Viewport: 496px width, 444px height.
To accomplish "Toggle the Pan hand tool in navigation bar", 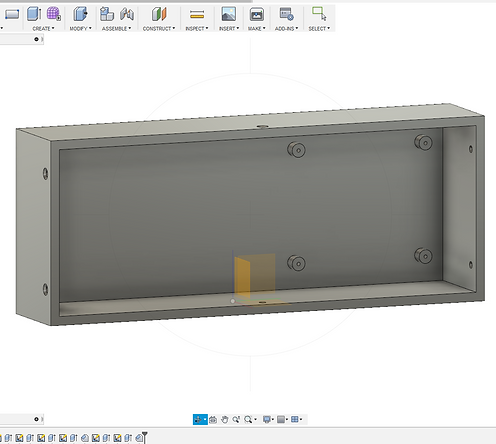I will pyautogui.click(x=225, y=419).
